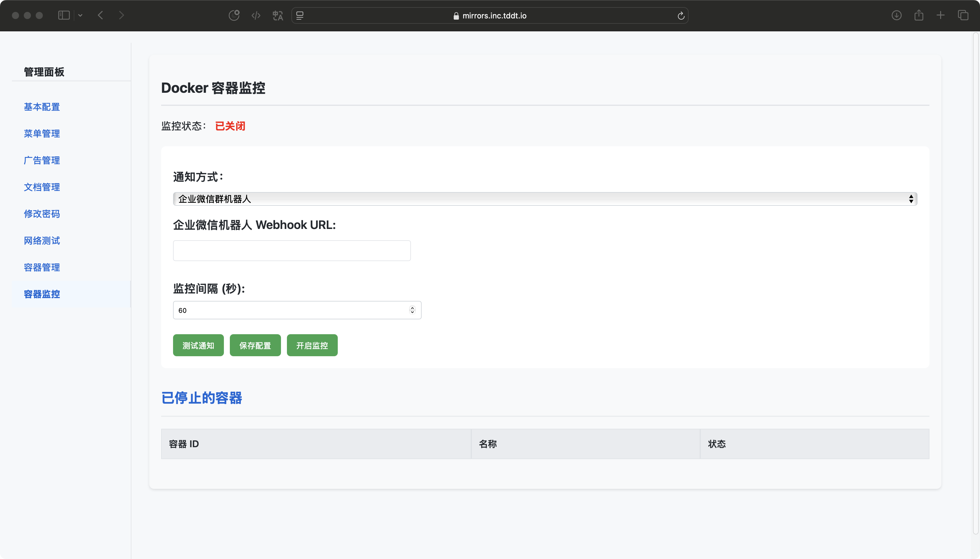The width and height of the screenshot is (980, 559).
Task: Reload the page with refresh icon
Action: (x=681, y=15)
